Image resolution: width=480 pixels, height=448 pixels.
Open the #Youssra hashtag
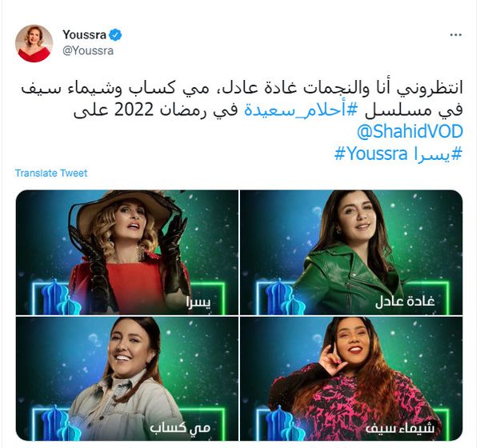(371, 154)
